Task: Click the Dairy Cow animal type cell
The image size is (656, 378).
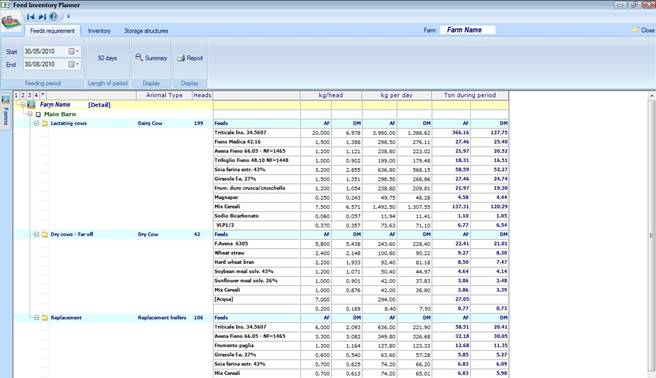Action: [x=150, y=123]
